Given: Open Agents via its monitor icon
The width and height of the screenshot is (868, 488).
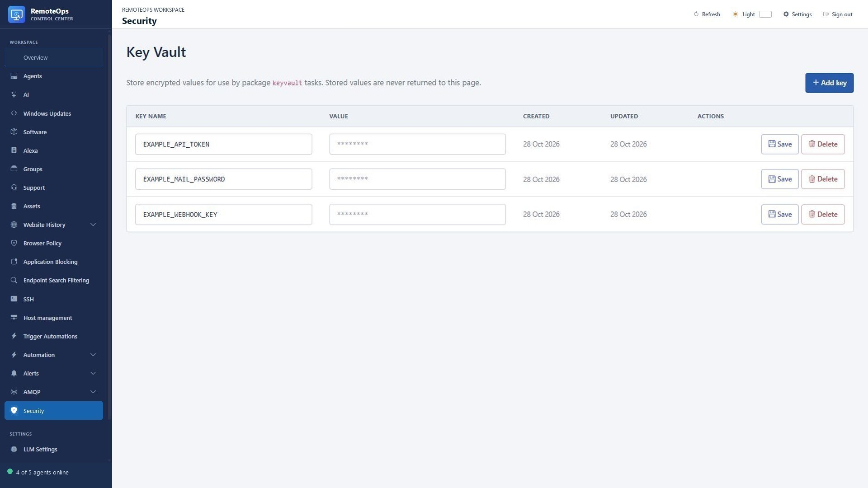Looking at the screenshot, I should point(14,76).
